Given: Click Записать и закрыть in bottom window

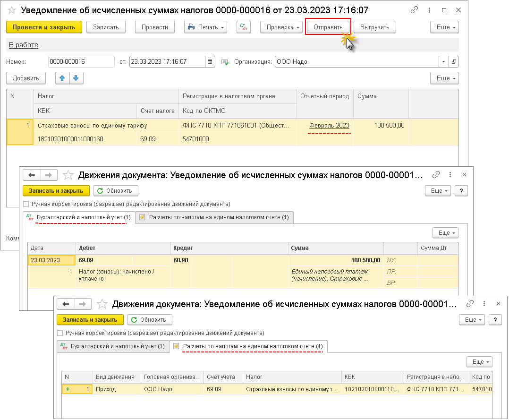Looking at the screenshot, I should pos(90,320).
